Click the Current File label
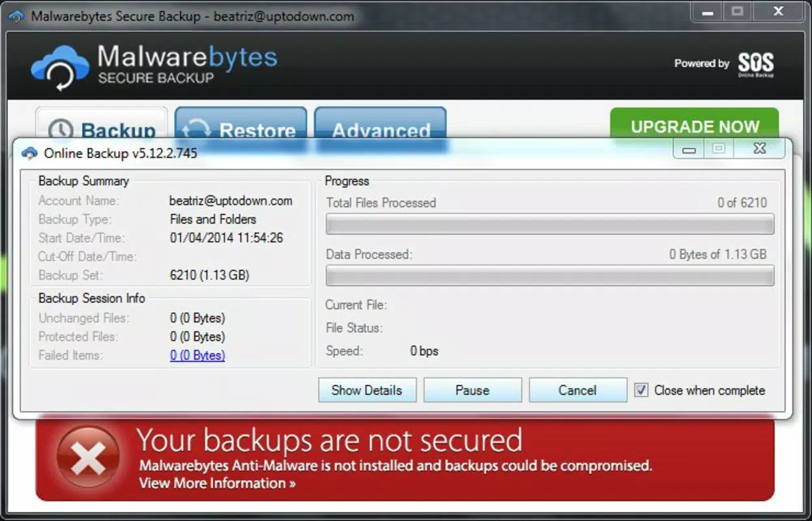 pyautogui.click(x=356, y=305)
